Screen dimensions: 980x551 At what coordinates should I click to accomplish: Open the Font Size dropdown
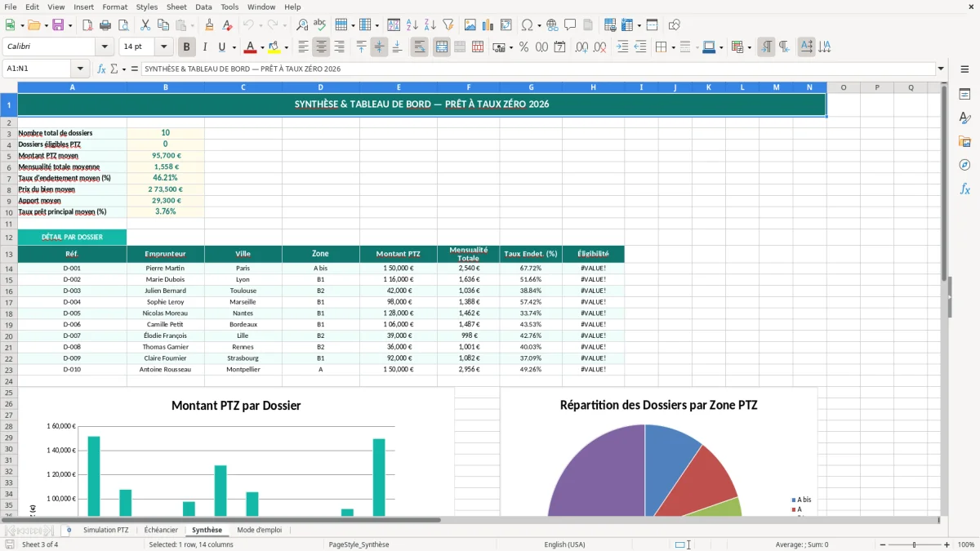164,47
